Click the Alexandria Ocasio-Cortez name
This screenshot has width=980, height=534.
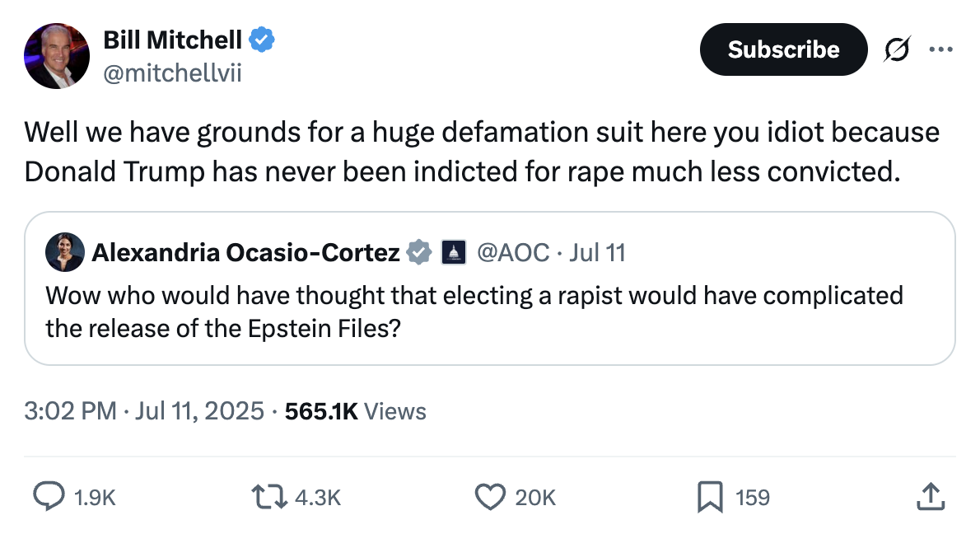point(245,252)
